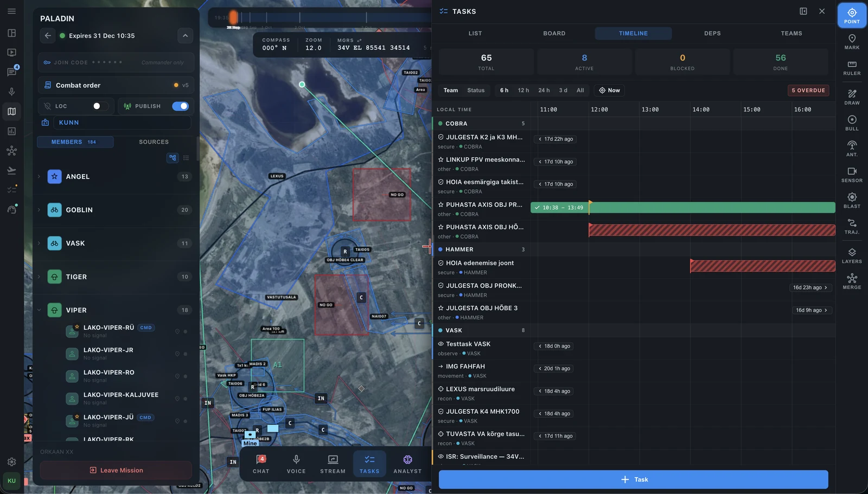Jump to Now in timeline
Viewport: 868px width, 494px height.
pyautogui.click(x=609, y=91)
